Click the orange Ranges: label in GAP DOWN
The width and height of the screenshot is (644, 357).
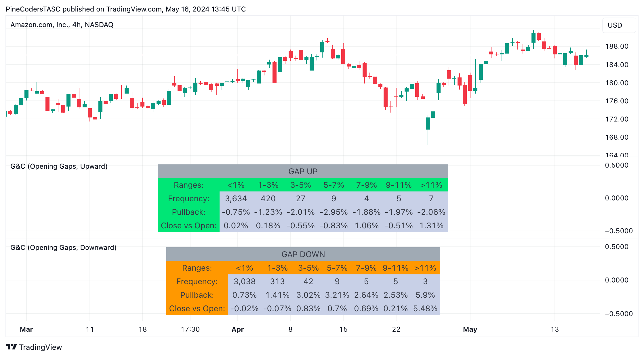pyautogui.click(x=197, y=268)
